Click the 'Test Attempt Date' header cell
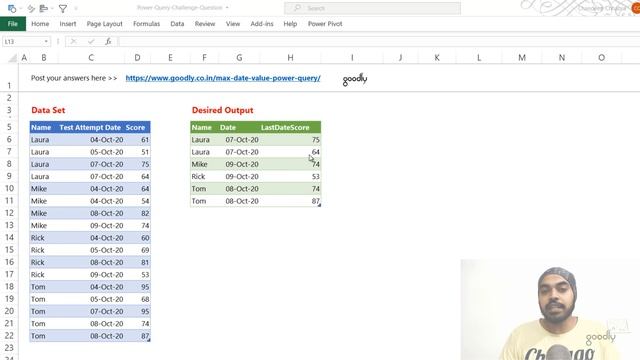The height and width of the screenshot is (360, 640). tap(90, 127)
